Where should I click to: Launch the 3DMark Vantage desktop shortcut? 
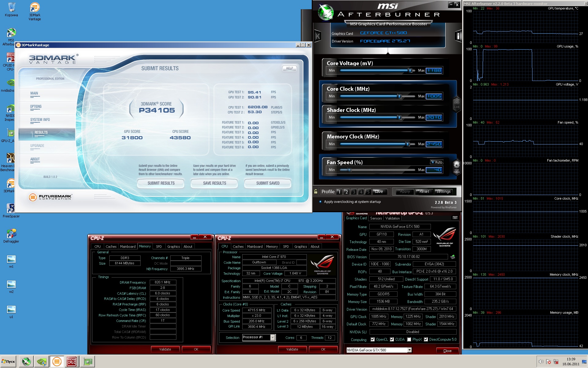pyautogui.click(x=35, y=11)
